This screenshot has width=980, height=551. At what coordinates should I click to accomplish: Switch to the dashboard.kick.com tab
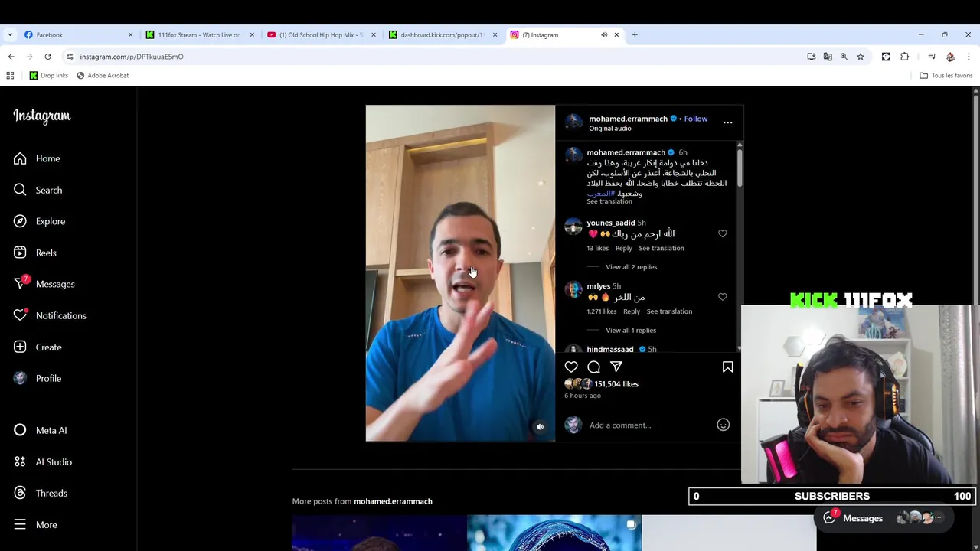(443, 34)
